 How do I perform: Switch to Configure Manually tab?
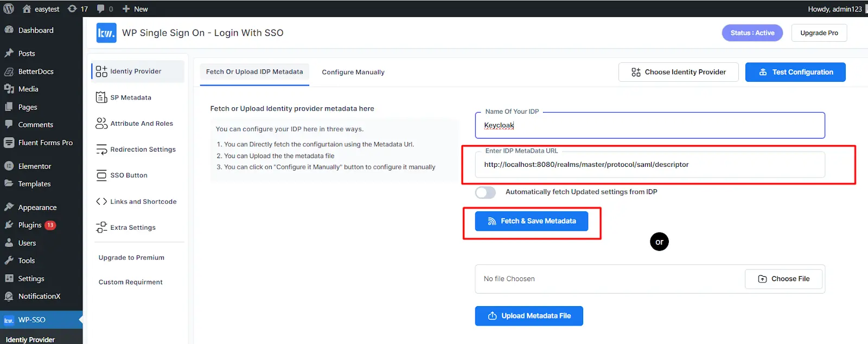pos(353,72)
